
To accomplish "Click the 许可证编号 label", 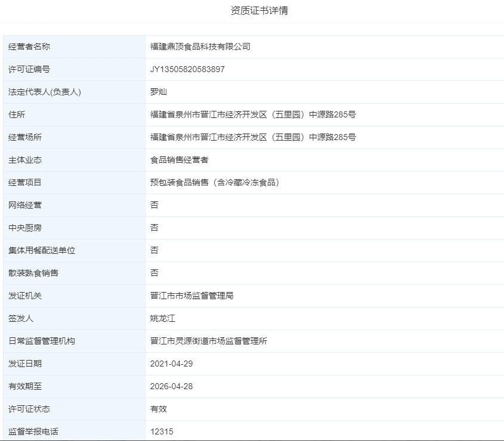I will coord(29,69).
